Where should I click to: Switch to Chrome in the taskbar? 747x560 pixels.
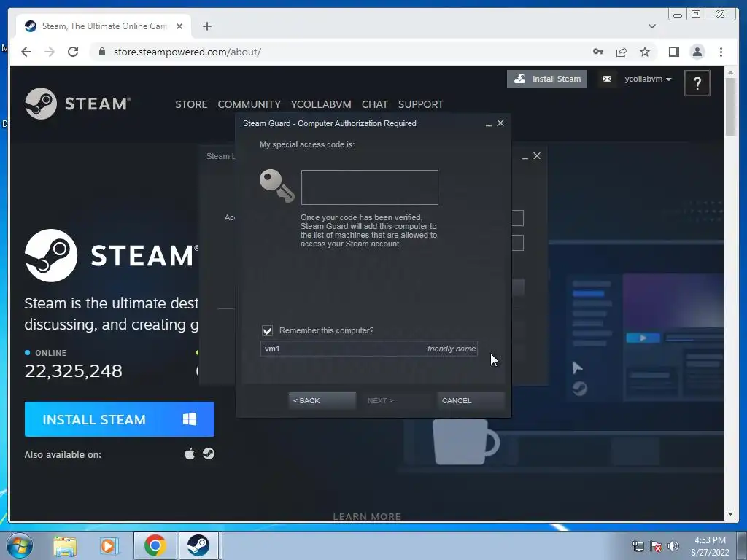[155, 545]
